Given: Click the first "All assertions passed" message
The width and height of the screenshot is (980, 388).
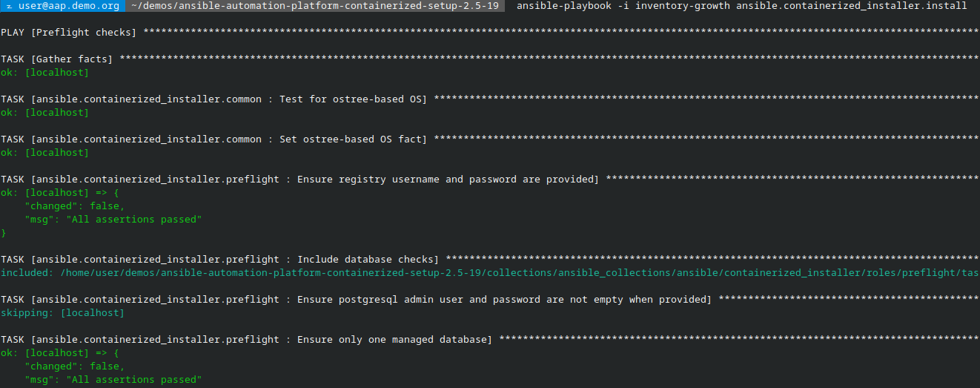Looking at the screenshot, I should point(133,220).
